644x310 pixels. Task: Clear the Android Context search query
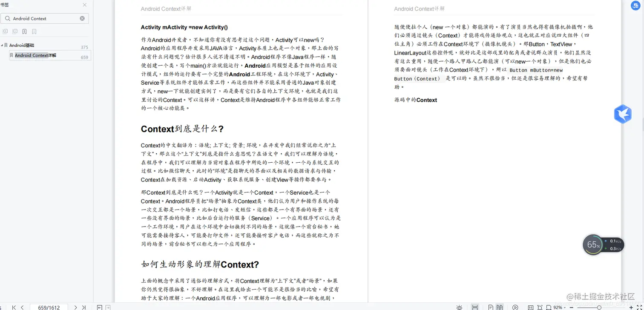tap(82, 18)
